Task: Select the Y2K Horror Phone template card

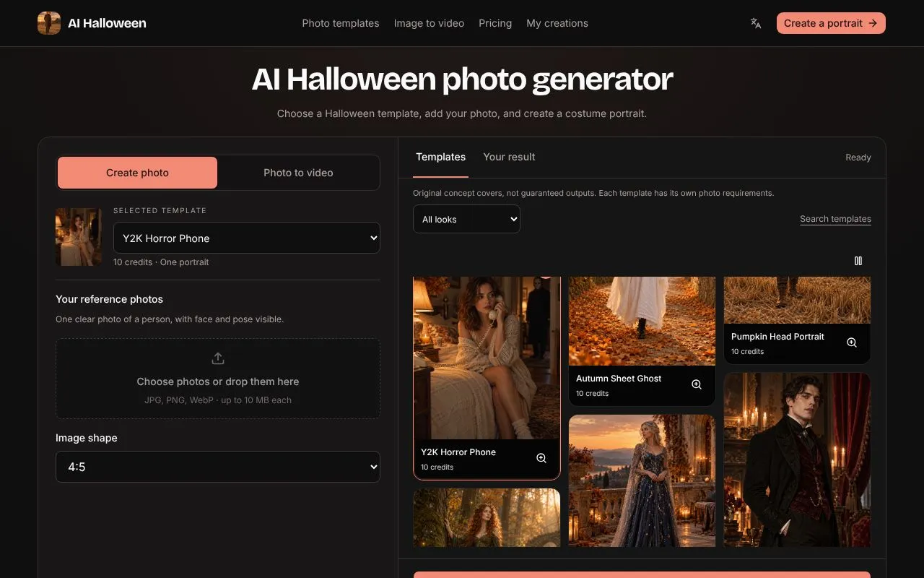Action: pyautogui.click(x=487, y=378)
